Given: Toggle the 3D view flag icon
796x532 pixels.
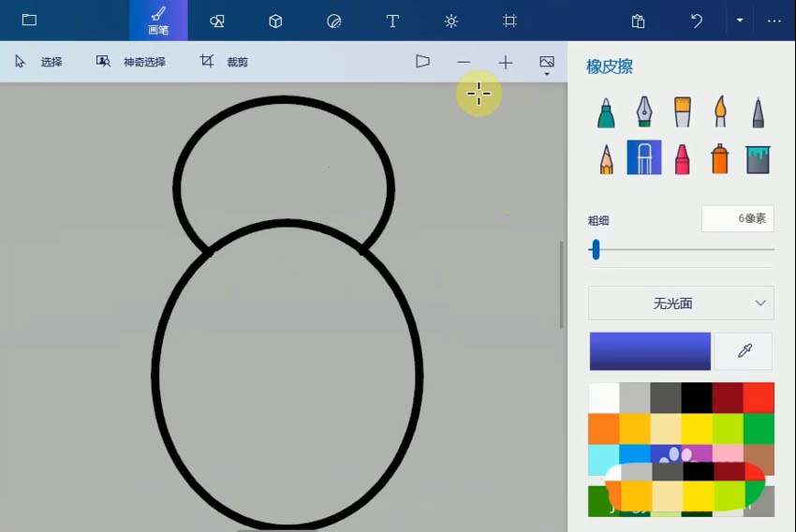Looking at the screenshot, I should point(422,62).
